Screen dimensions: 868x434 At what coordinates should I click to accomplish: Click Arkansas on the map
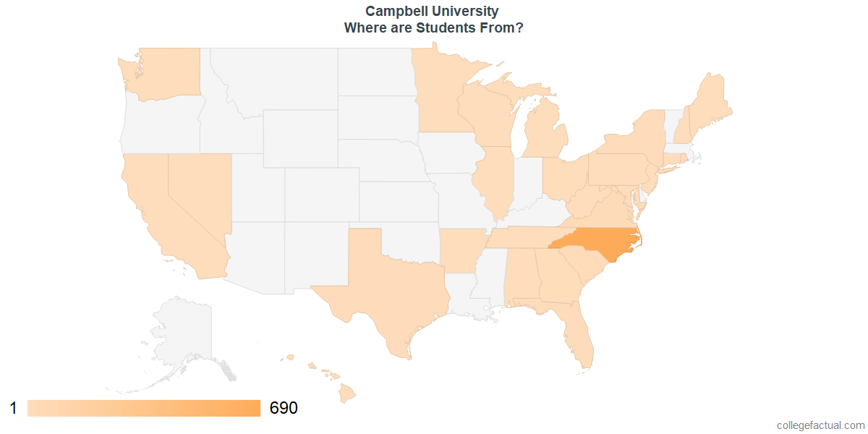[x=461, y=251]
